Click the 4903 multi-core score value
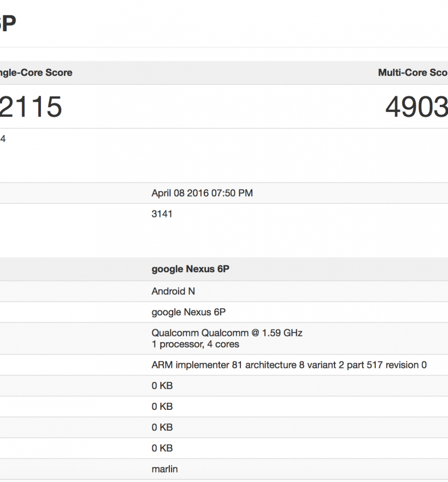 pyautogui.click(x=416, y=107)
